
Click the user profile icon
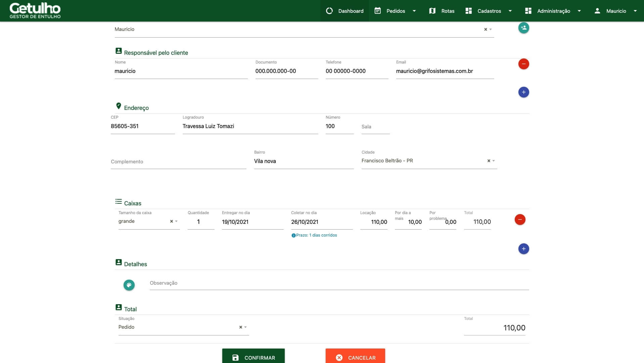597,11
